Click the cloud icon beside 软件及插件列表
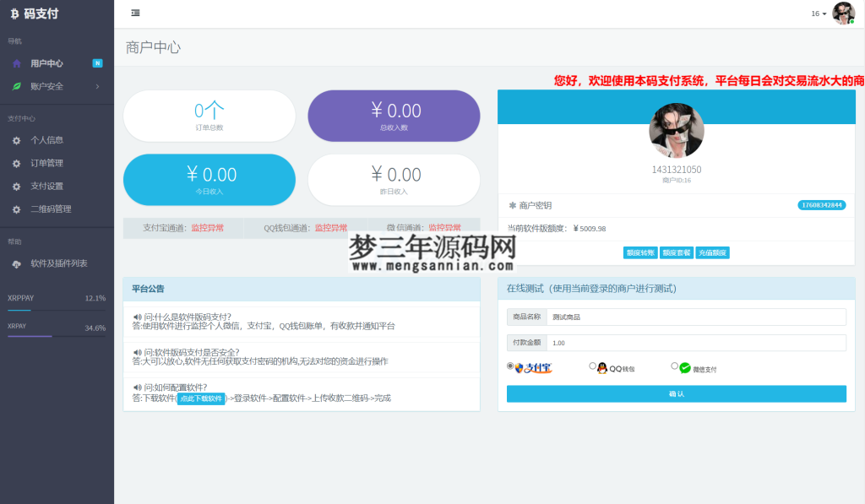The width and height of the screenshot is (865, 504). coord(17,264)
